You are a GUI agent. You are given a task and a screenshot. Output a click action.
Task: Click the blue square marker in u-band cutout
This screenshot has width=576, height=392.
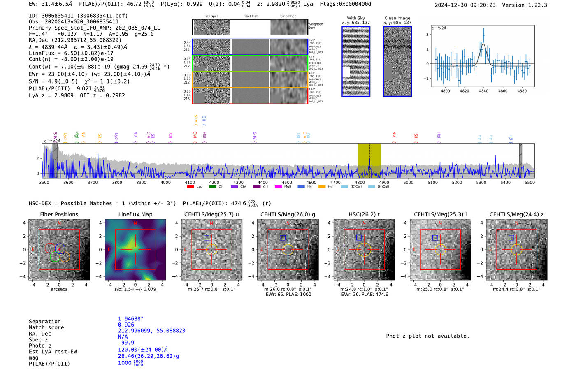[206, 238]
